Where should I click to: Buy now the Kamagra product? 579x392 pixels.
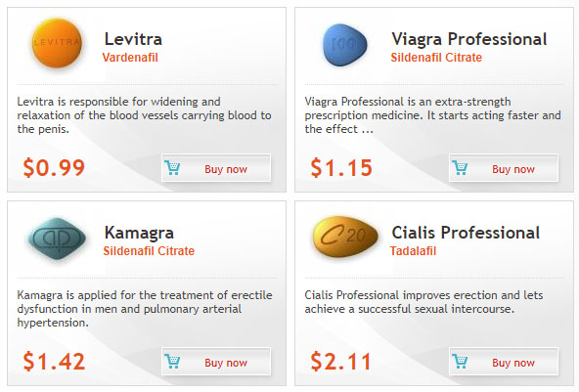[216, 362]
